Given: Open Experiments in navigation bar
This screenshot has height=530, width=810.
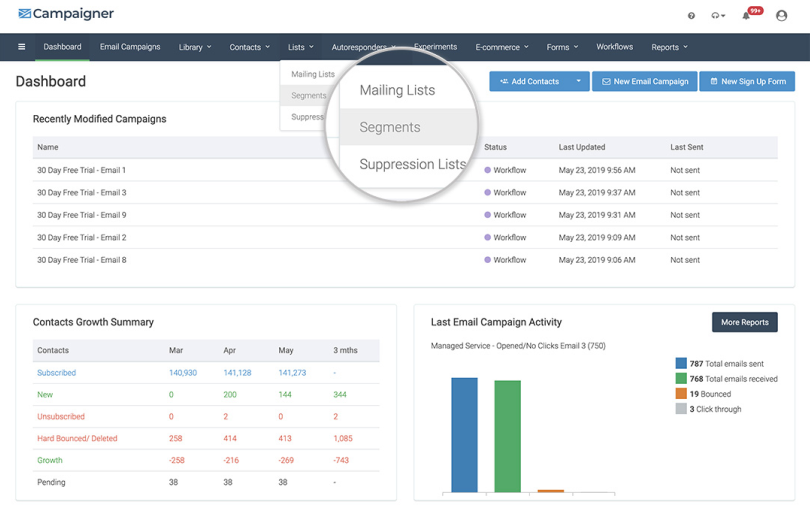Looking at the screenshot, I should coord(435,47).
